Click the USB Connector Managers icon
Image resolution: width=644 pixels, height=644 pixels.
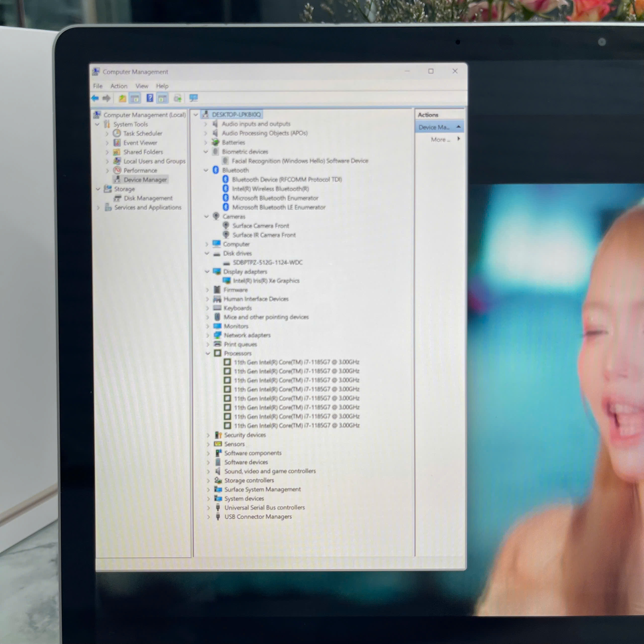pos(218,517)
